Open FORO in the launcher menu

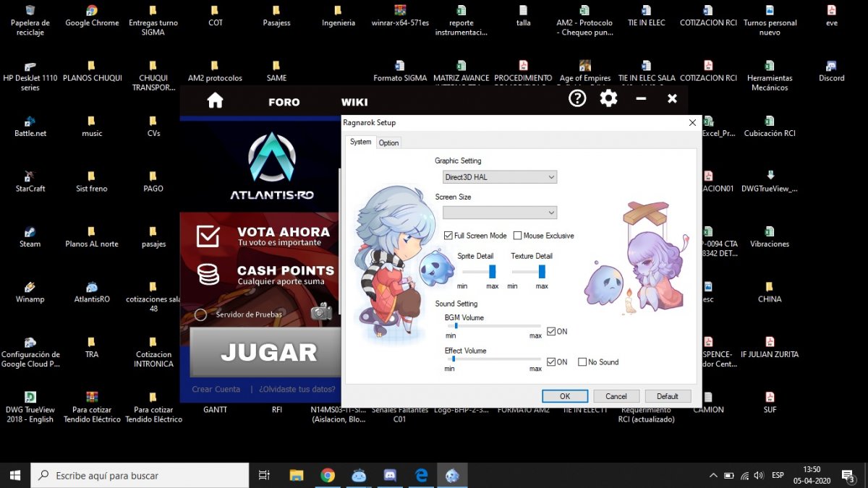coord(284,103)
